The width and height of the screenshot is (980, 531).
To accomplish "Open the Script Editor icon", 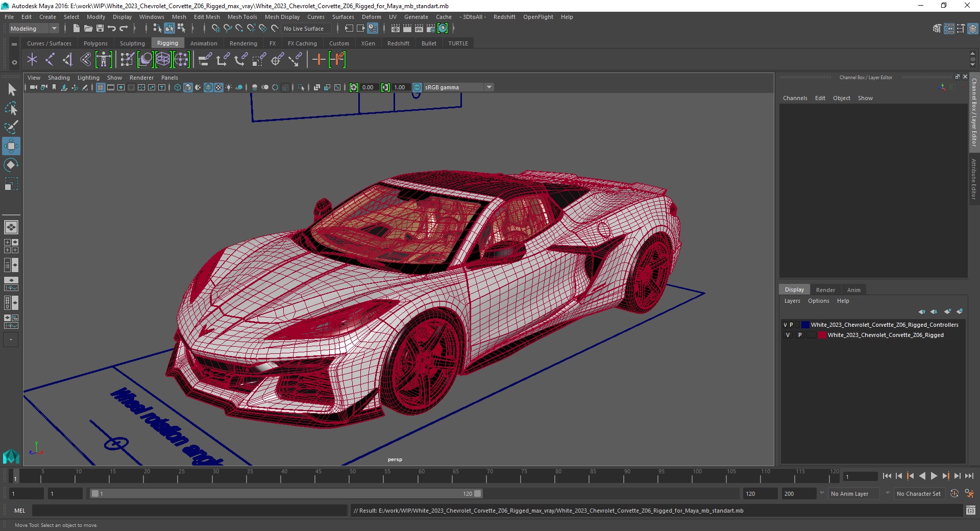I will (971, 510).
